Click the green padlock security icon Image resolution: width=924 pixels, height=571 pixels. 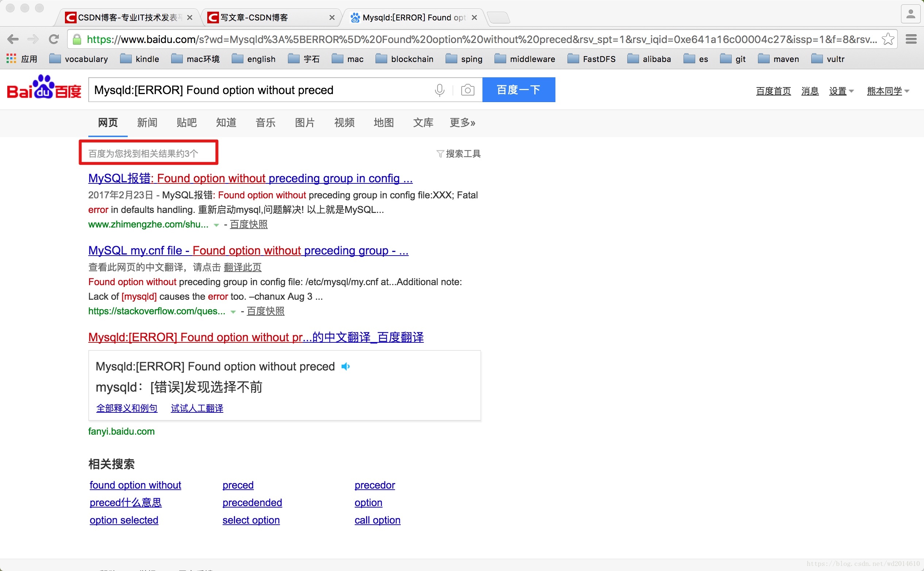coord(77,39)
